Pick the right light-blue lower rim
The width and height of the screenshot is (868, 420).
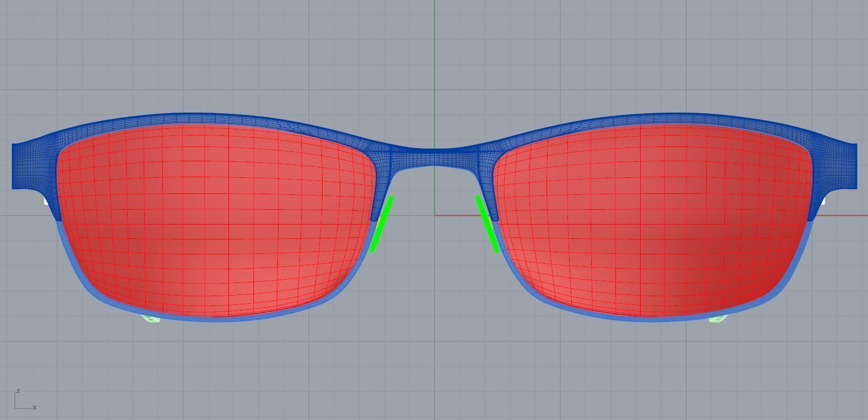pos(655,318)
